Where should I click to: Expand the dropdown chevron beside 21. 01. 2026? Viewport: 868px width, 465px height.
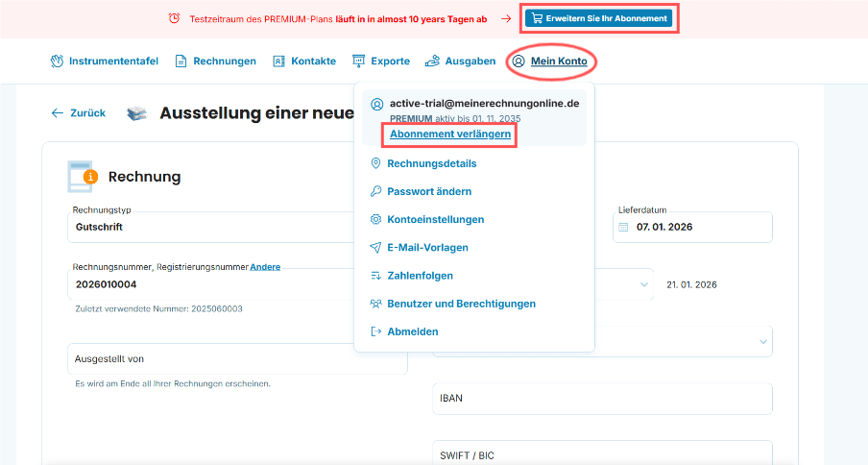click(644, 284)
